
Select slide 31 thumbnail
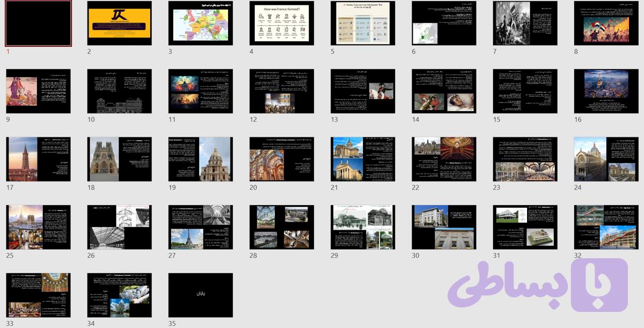[525, 227]
